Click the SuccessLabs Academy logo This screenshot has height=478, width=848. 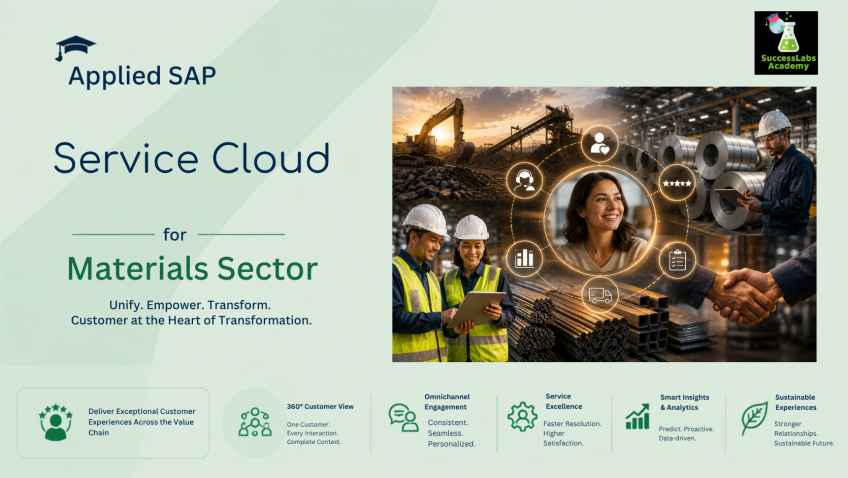point(786,43)
